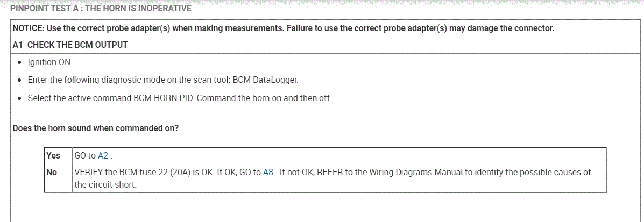Click the Ignition ON step
644x222 pixels.
(49, 62)
